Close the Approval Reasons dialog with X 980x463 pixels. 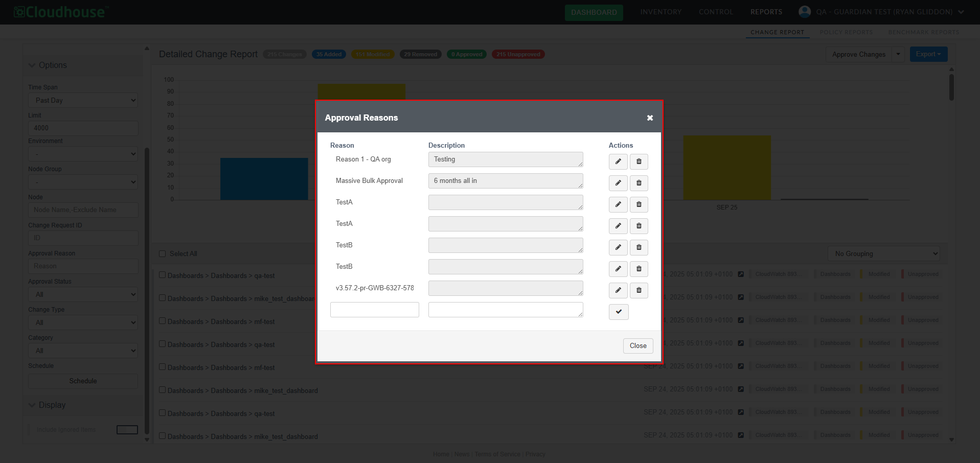click(650, 118)
